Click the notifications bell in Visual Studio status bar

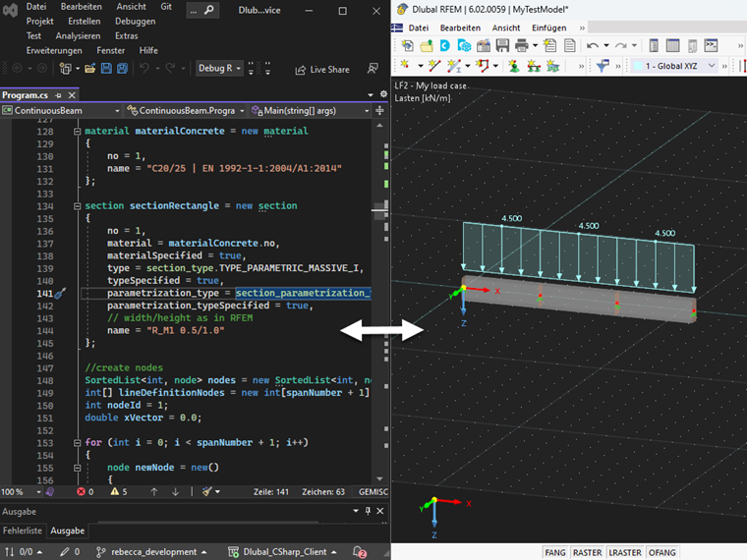(x=360, y=552)
